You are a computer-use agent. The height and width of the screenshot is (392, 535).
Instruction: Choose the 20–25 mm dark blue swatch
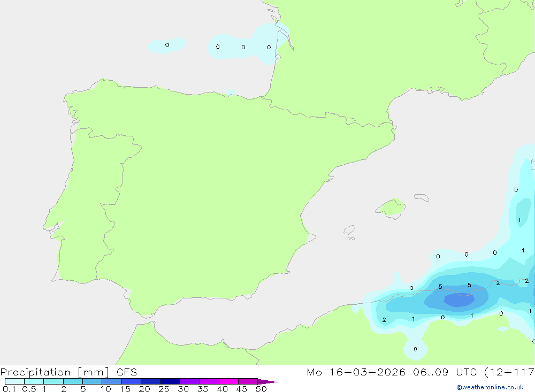[150, 381]
